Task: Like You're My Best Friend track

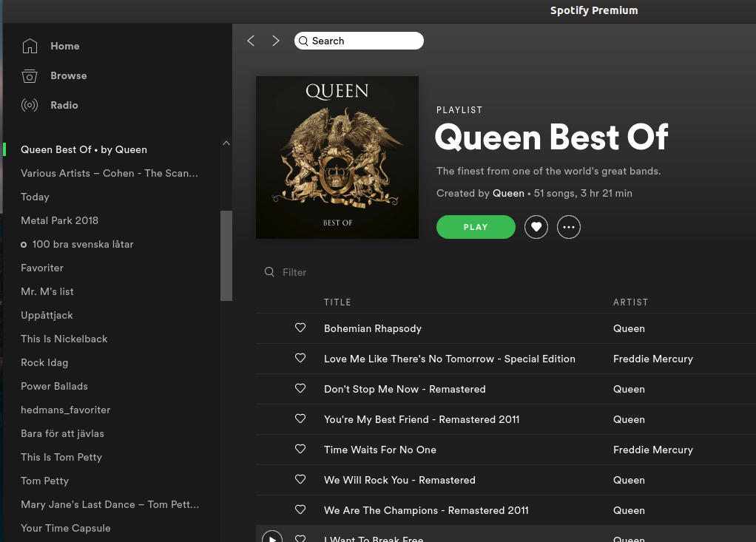Action: 300,419
